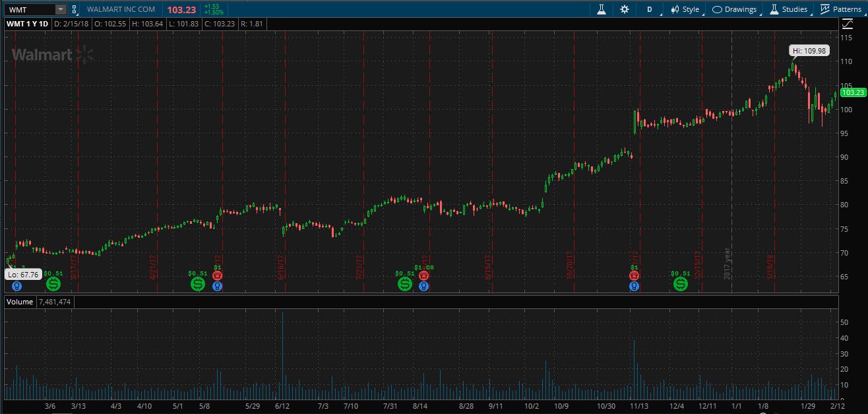The width and height of the screenshot is (868, 414).
Task: Click the 50 volume axis label
Action: point(845,322)
